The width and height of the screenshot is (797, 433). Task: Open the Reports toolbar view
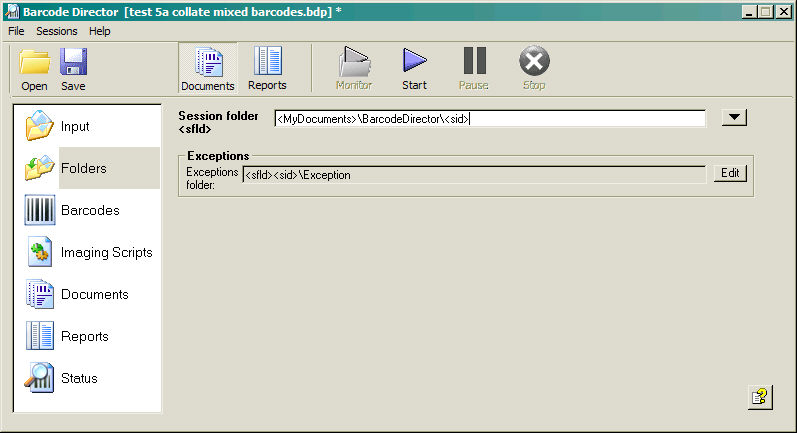coord(267,67)
